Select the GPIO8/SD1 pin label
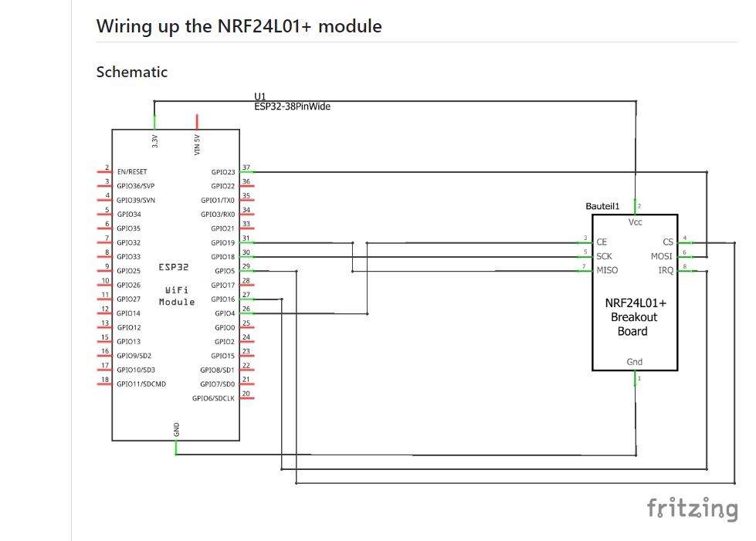The image size is (756, 541). click(217, 370)
